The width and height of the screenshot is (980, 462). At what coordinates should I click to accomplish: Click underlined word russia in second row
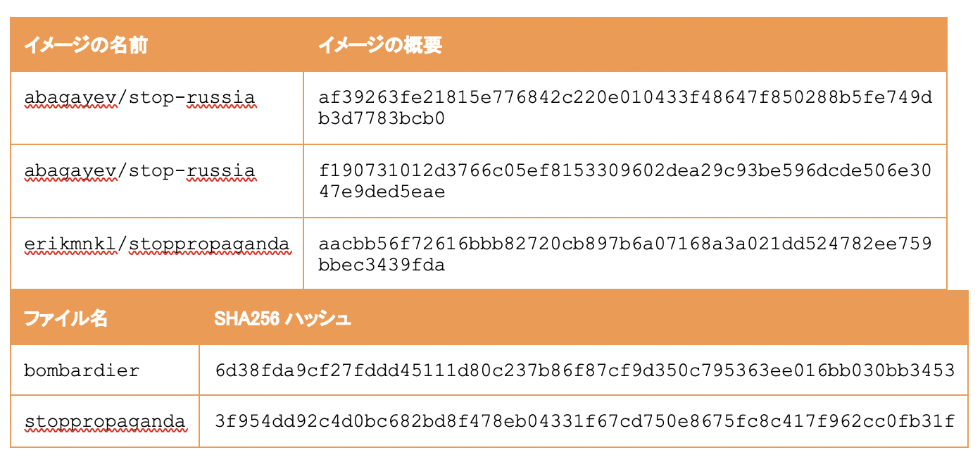point(221,171)
